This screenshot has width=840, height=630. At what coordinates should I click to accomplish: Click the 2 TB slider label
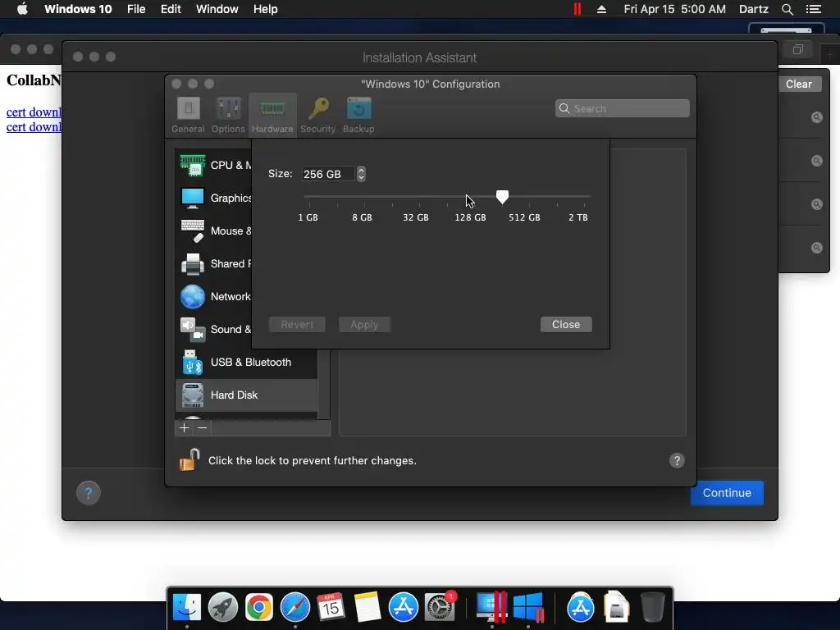578,217
